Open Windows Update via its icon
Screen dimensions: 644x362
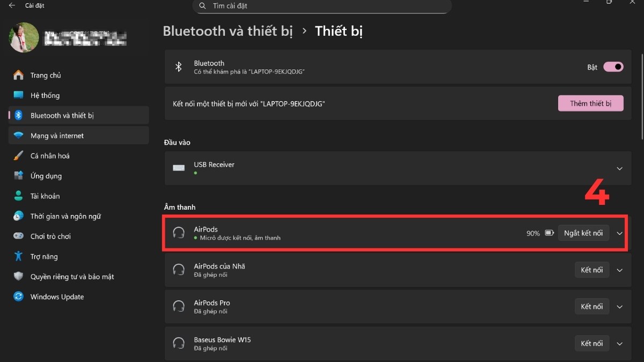click(18, 297)
